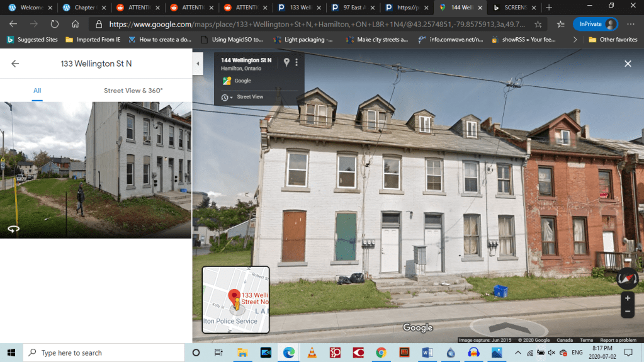Click the Terms link in the footer

tap(586, 340)
